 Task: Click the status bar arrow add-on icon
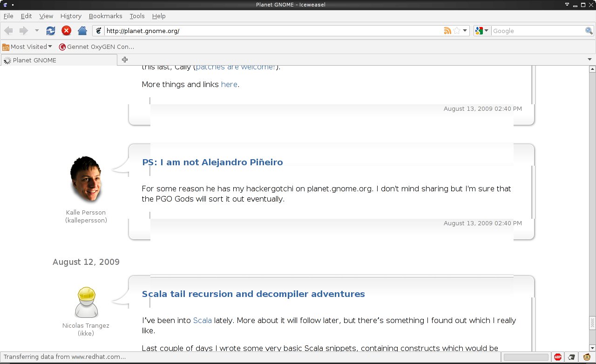click(571, 357)
